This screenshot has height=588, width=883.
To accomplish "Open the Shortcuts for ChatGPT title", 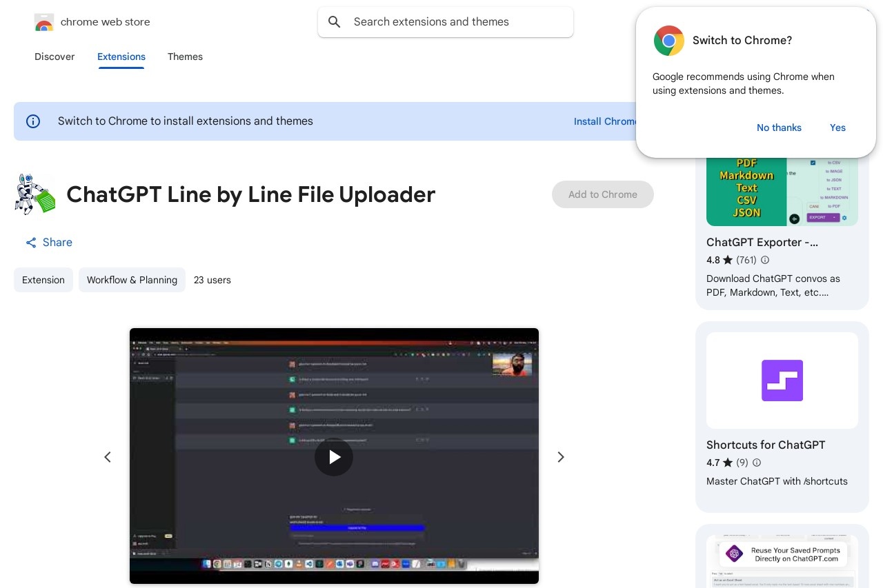I will click(x=766, y=445).
